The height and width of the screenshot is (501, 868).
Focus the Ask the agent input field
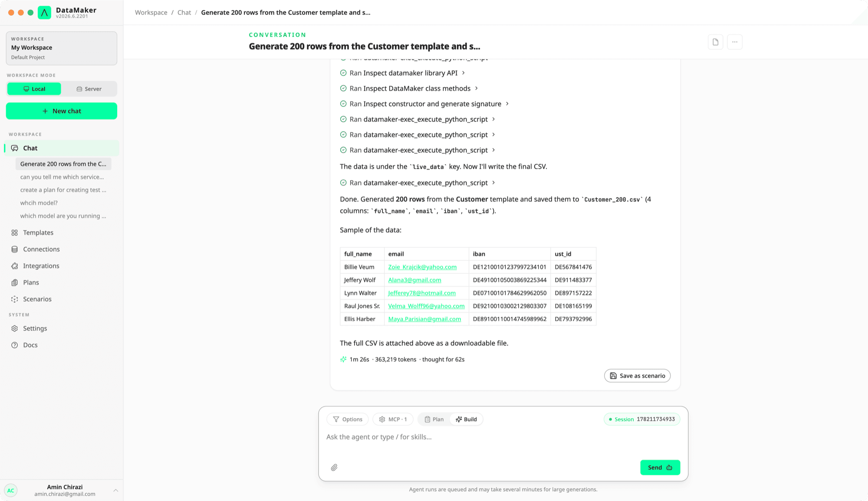point(503,437)
